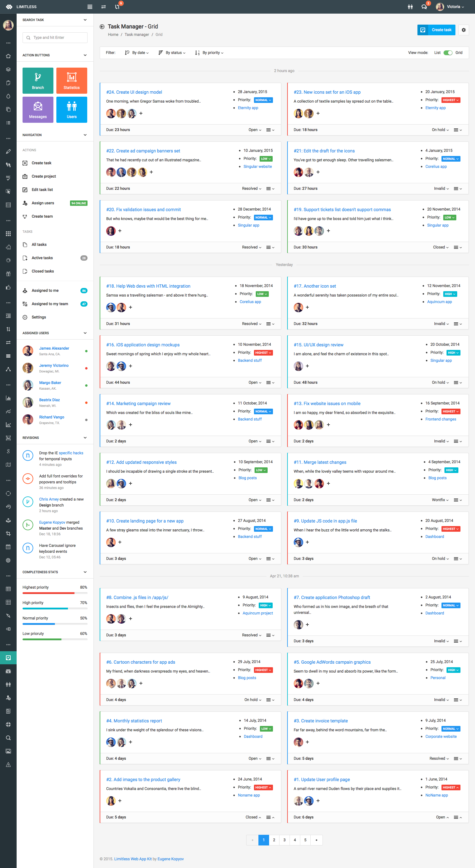Viewport: 475px width, 868px height.
Task: Select Edit task list in the navigation
Action: (55, 190)
